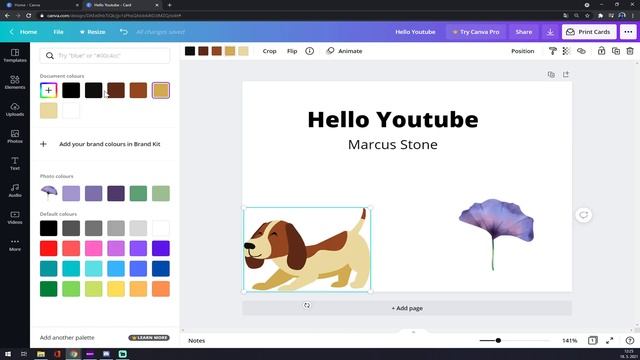Click the link icon in toolbar
This screenshot has width=640, height=360.
(581, 51)
